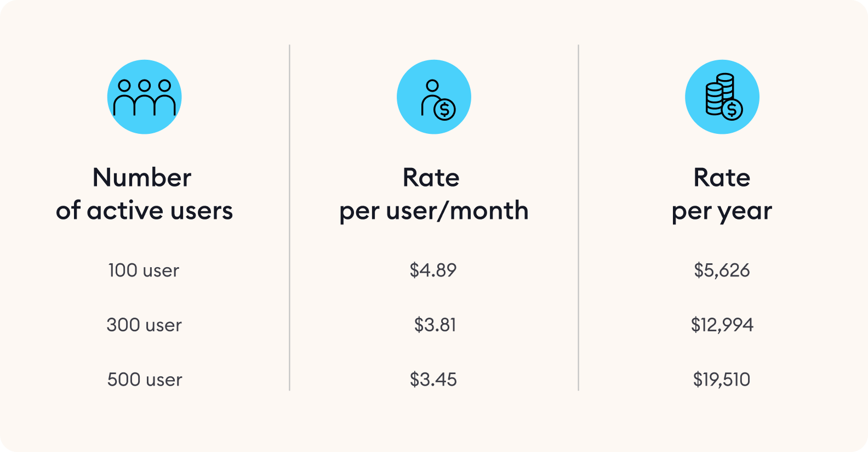Image resolution: width=868 pixels, height=452 pixels.
Task: Click the three-people active users icon
Action: tap(144, 97)
